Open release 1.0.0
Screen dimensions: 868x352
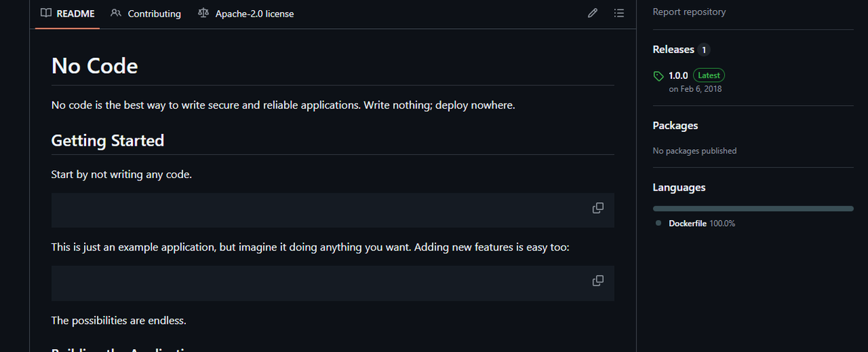678,75
